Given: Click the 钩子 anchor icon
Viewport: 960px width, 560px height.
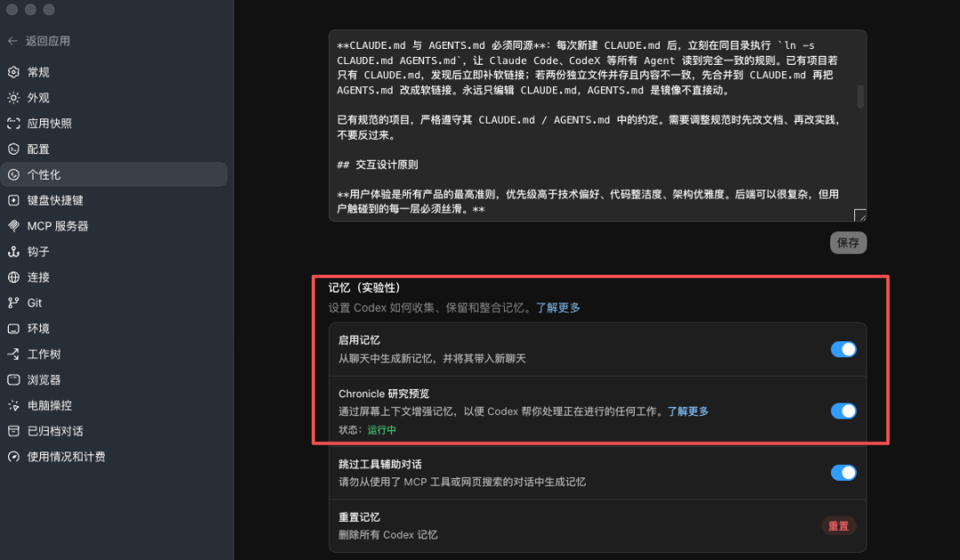Looking at the screenshot, I should click(x=13, y=252).
